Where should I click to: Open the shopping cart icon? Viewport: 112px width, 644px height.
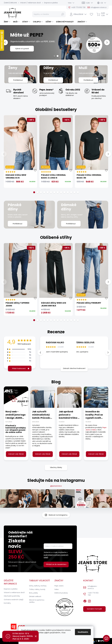coord(98,14)
